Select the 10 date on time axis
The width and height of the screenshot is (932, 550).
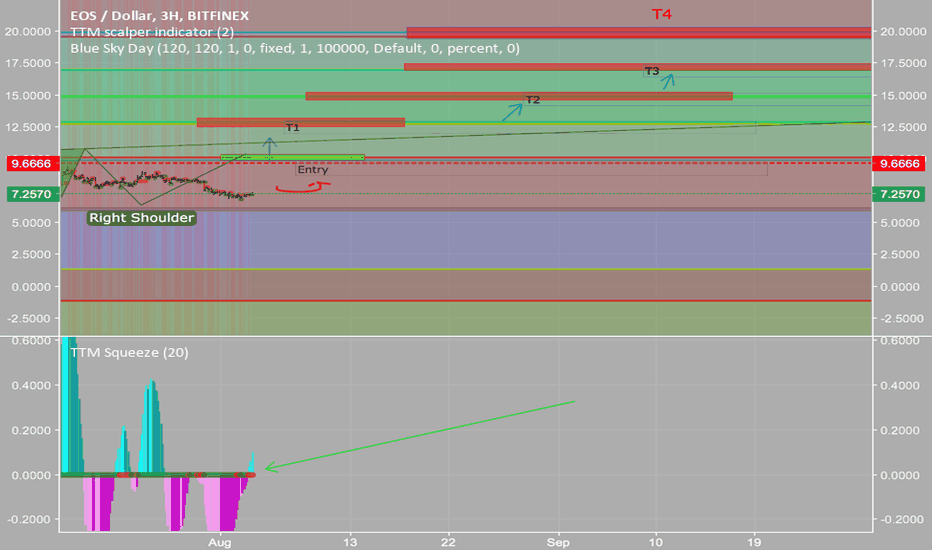656,542
